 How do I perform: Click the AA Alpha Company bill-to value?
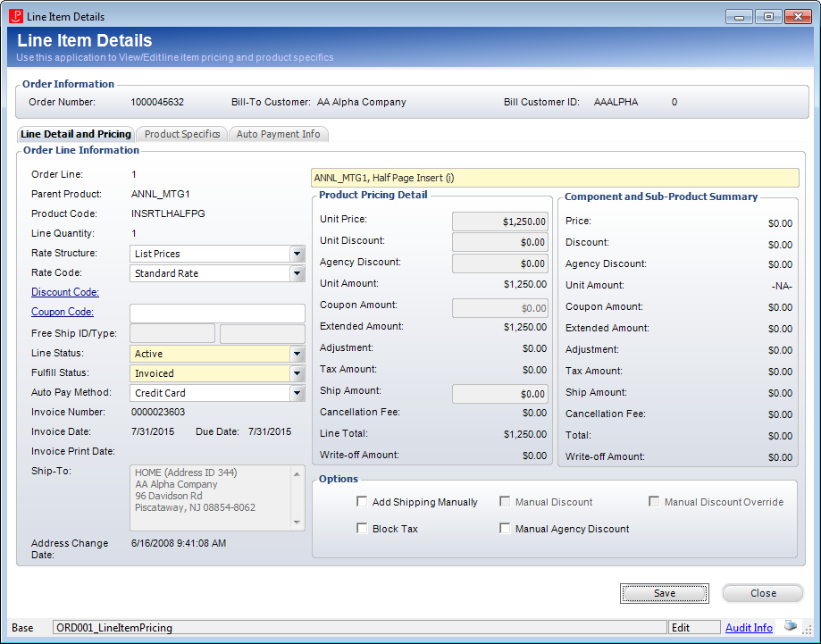tap(361, 102)
